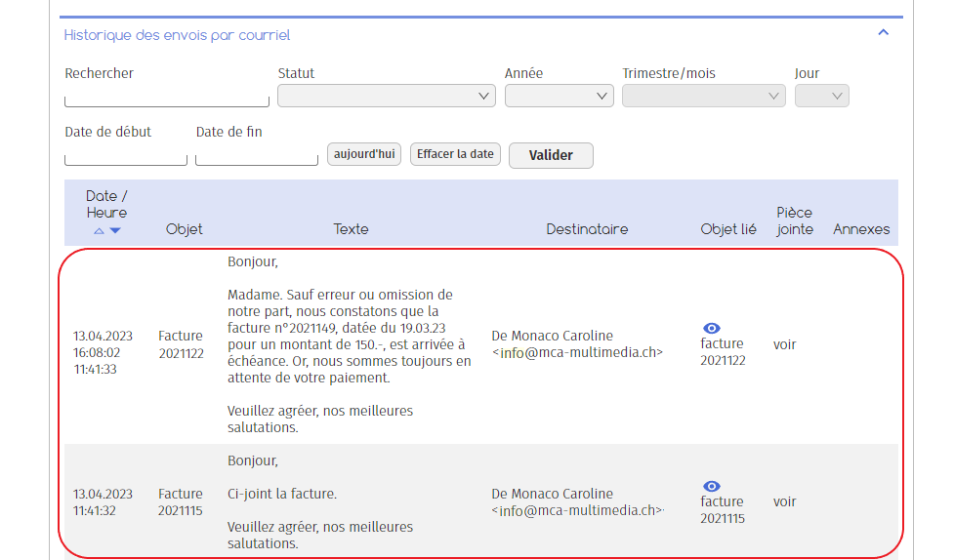The height and width of the screenshot is (560, 954).
Task: Click the aujourd'hui button
Action: [x=364, y=154]
